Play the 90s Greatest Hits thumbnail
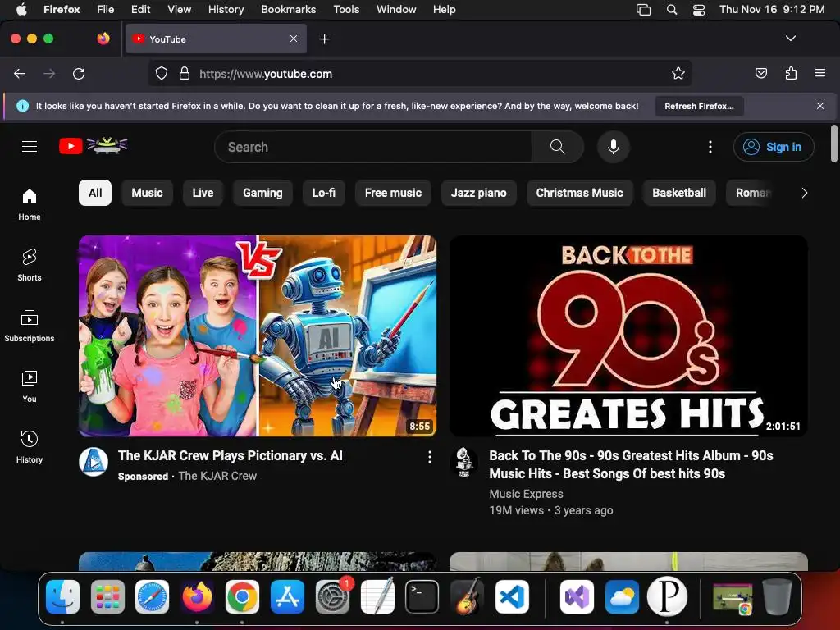The image size is (840, 630). click(628, 336)
